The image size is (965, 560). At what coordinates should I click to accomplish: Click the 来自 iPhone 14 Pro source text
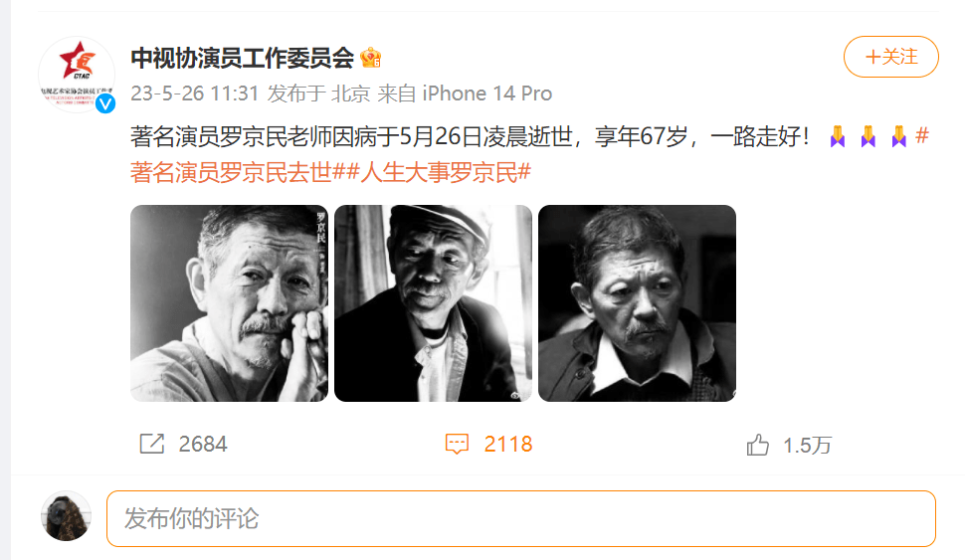(x=465, y=93)
